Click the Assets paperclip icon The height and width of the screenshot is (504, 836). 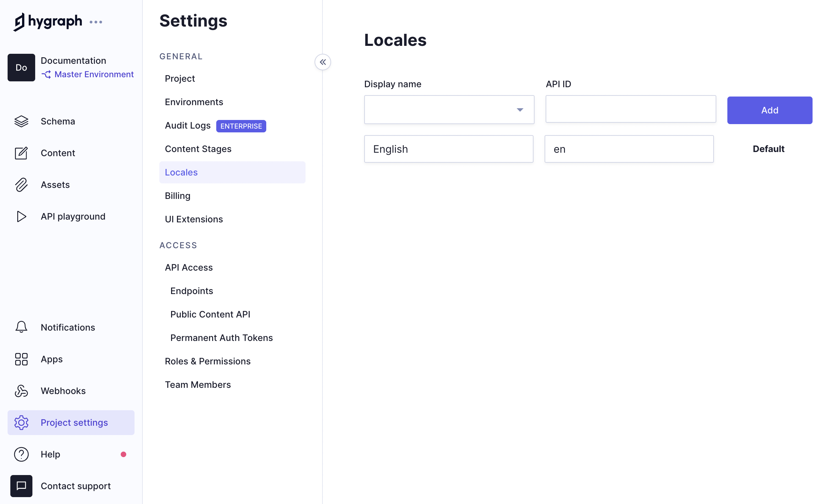point(21,185)
